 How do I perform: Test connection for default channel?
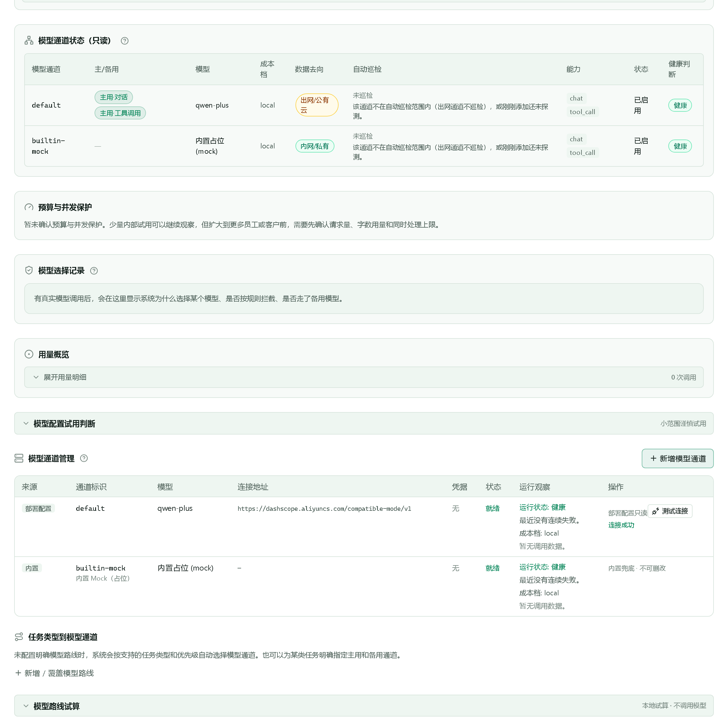click(670, 511)
